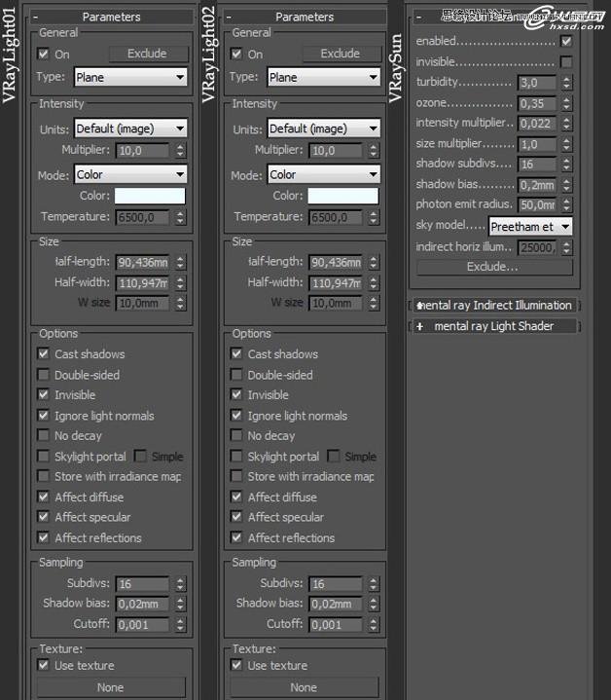Toggle VRayLight01 Ignore light normals
The height and width of the screenshot is (700, 611).
[x=43, y=416]
